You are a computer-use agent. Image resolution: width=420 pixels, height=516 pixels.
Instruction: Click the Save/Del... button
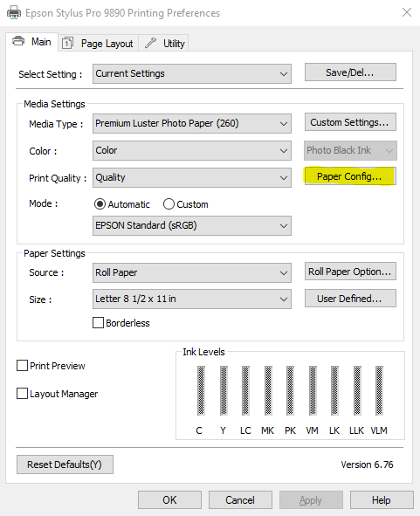tap(350, 72)
